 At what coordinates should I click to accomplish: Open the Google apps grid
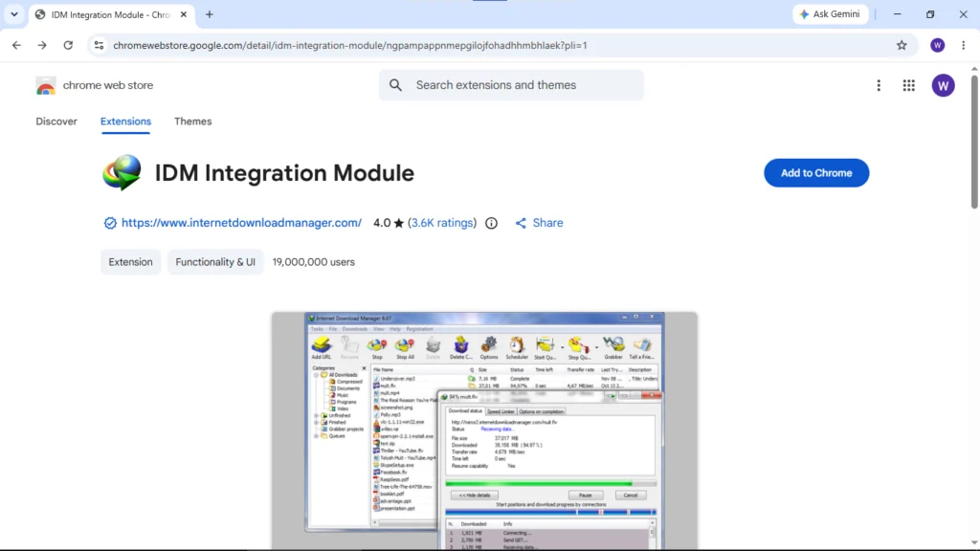coord(909,85)
